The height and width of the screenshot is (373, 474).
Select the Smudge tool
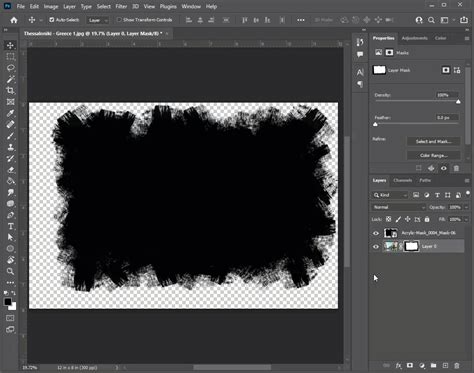click(10, 193)
